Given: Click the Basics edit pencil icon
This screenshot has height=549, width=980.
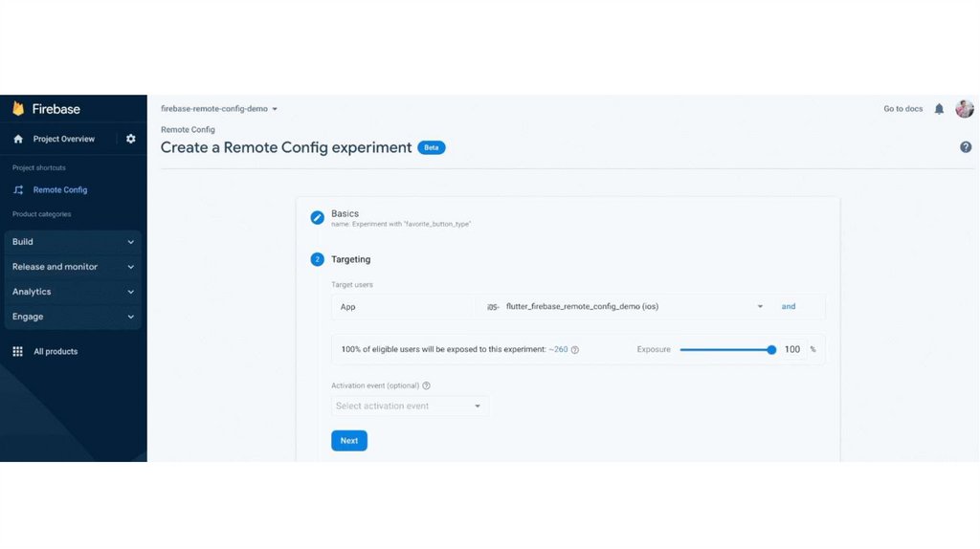Looking at the screenshot, I should [318, 217].
